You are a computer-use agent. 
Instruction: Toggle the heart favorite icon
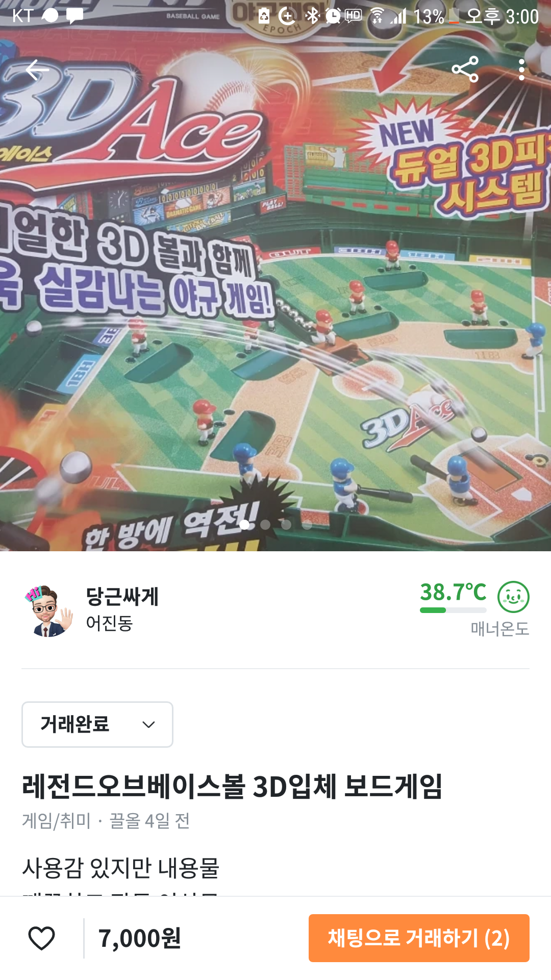(41, 938)
